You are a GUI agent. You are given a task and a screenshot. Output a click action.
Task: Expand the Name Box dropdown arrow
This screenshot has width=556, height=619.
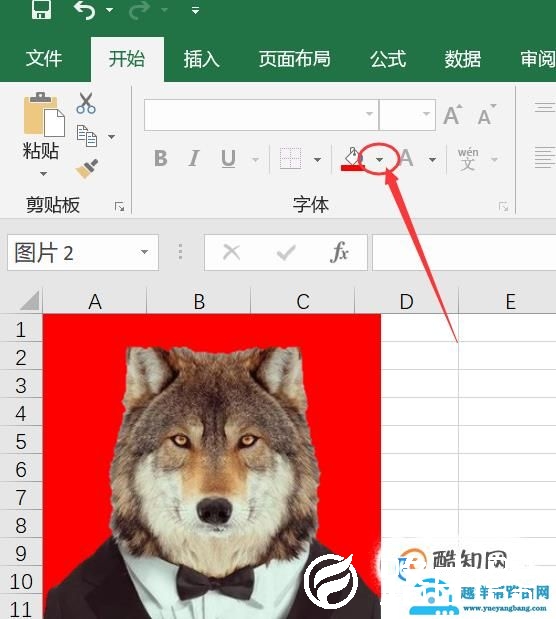click(x=145, y=252)
